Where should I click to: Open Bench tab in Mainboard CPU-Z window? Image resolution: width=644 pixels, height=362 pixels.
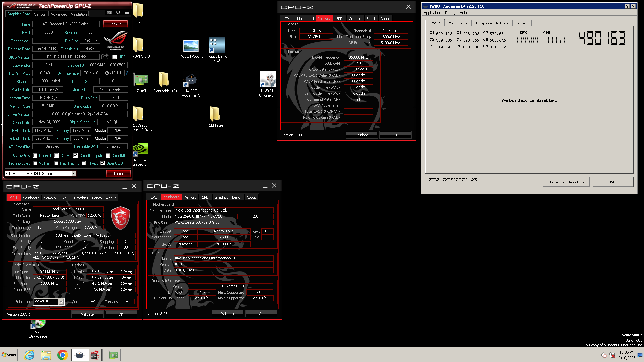(237, 197)
